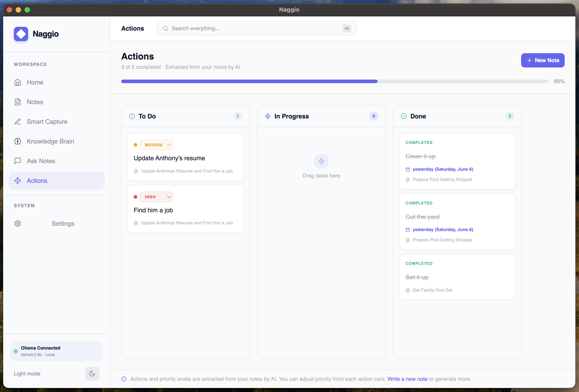Follow the Write a new note link
This screenshot has width=579, height=392.
tap(407, 379)
